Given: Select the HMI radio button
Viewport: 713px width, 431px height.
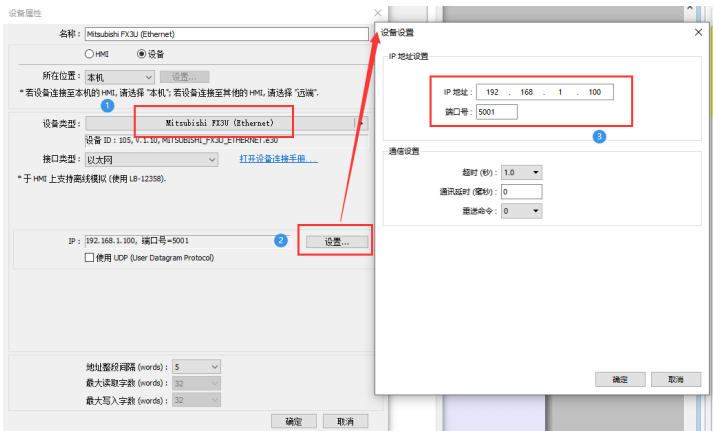Looking at the screenshot, I should tap(89, 54).
